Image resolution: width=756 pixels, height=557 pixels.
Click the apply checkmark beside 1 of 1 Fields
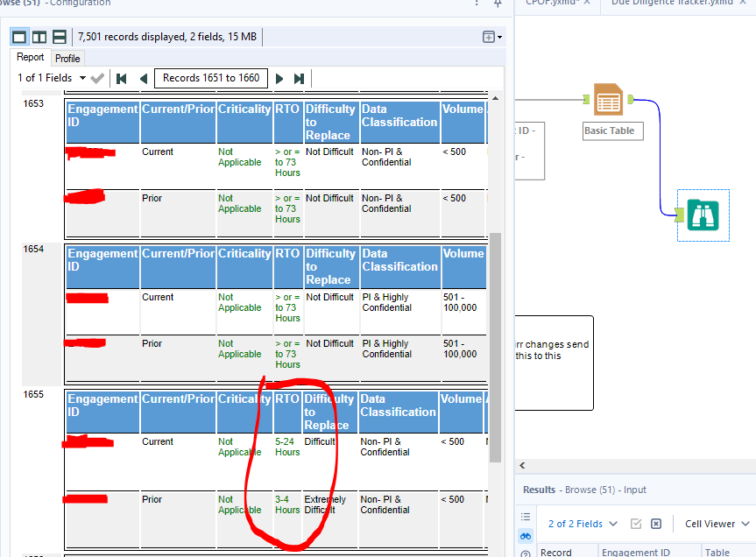point(96,77)
